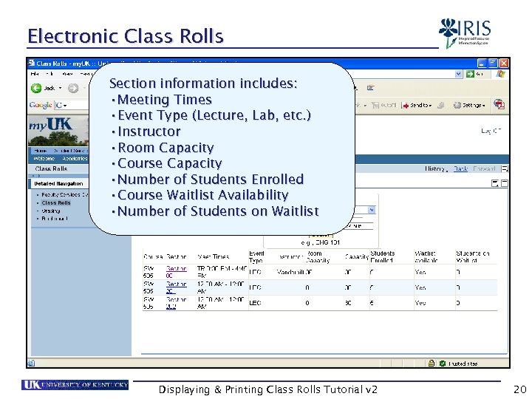The image size is (532, 399).
Task: Select the Academics sub-tab
Action: 75,158
